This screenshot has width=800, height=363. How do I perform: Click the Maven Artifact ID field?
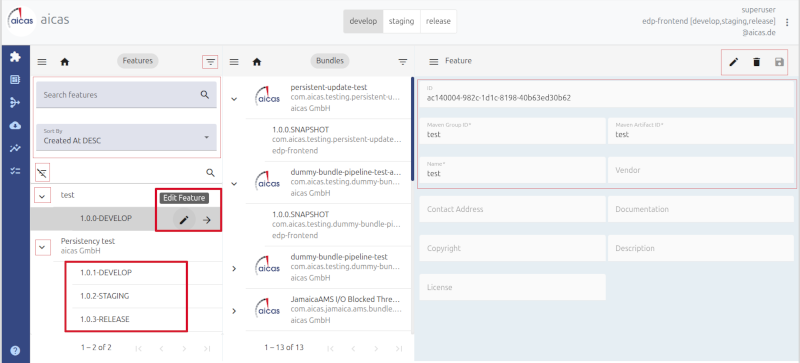pyautogui.click(x=701, y=131)
